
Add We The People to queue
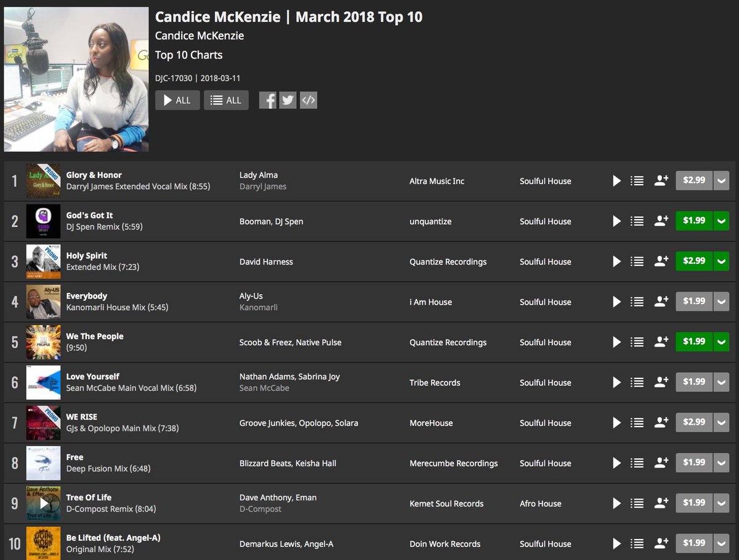(x=637, y=342)
